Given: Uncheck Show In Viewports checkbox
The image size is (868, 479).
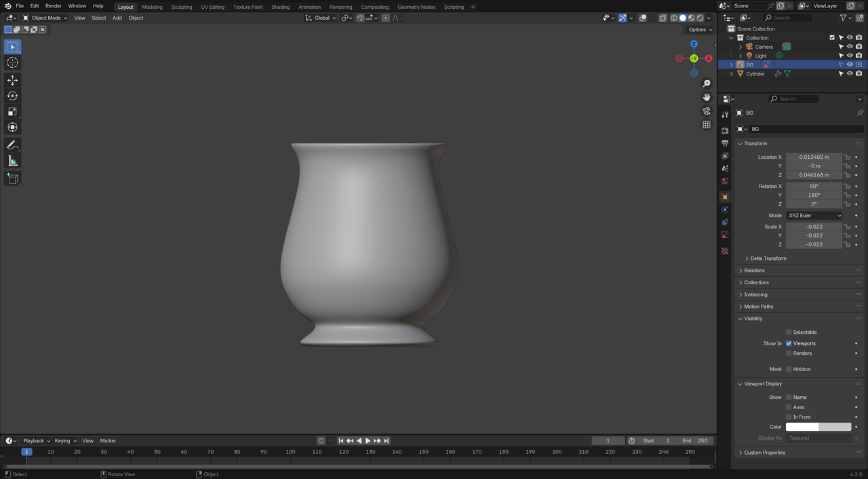Looking at the screenshot, I should pos(789,343).
